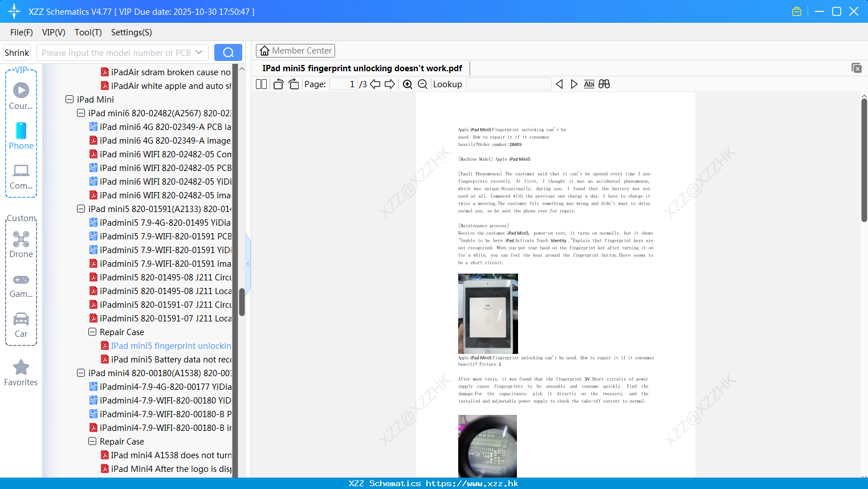Open iPad mini6 WIFI 820-02482-05 YiDi file

coord(160,181)
